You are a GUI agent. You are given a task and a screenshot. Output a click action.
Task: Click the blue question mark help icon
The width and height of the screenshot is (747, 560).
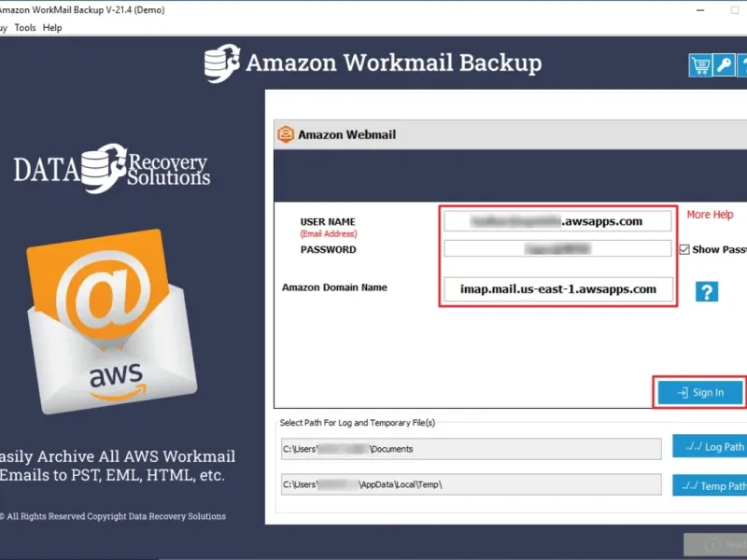click(x=707, y=291)
